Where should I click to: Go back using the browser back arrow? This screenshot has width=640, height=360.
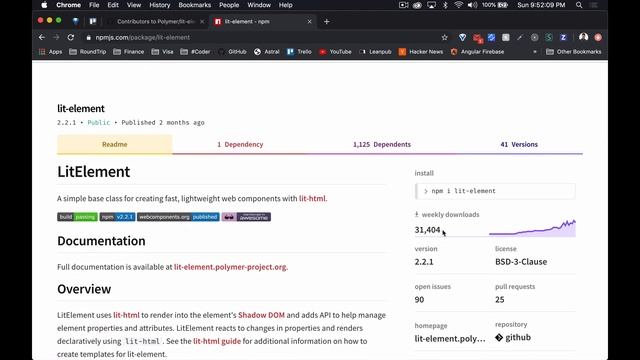point(42,37)
